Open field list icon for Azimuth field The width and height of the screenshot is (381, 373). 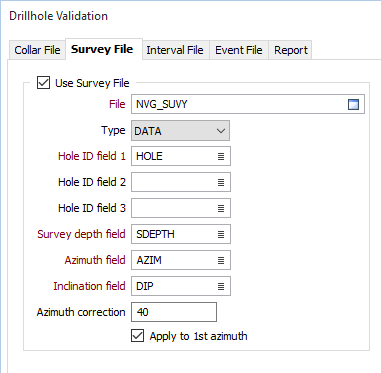221,260
